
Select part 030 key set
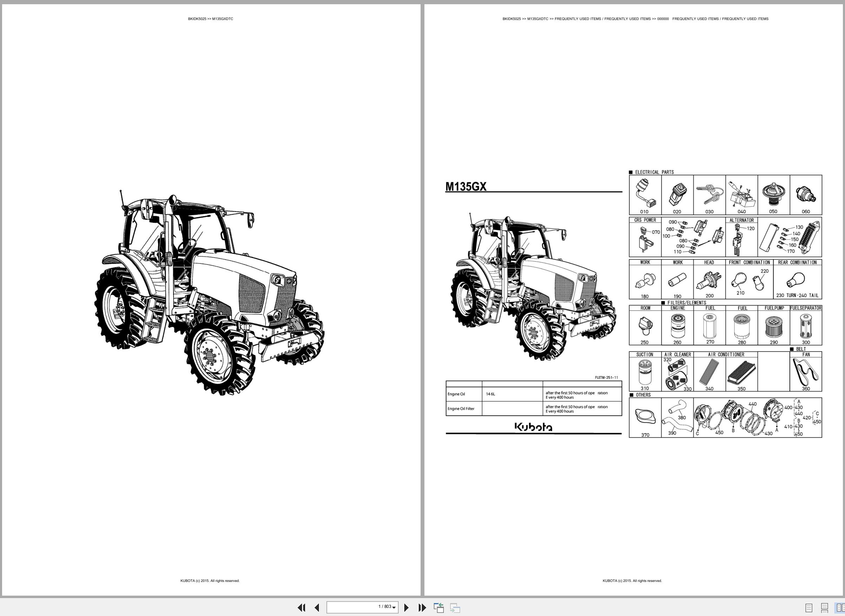pos(709,195)
